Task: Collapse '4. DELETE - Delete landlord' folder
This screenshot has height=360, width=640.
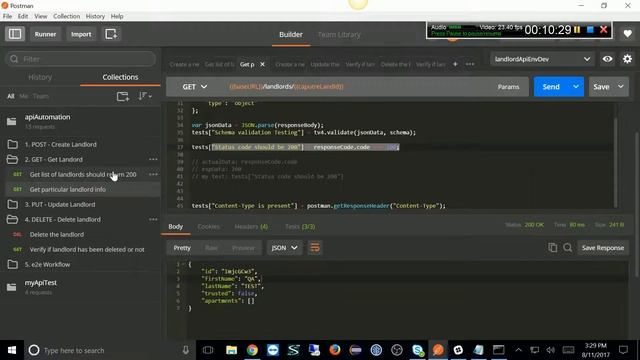Action: click(62, 220)
